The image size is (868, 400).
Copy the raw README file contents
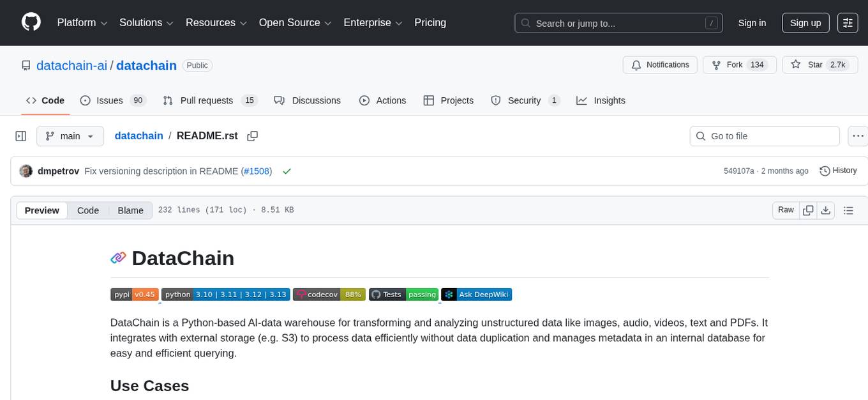point(808,210)
